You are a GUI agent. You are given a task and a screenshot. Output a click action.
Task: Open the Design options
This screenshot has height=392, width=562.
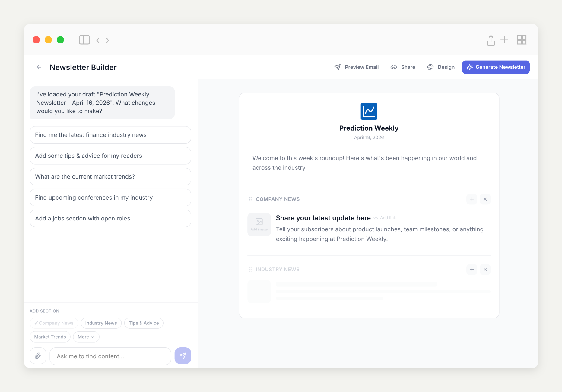(441, 67)
